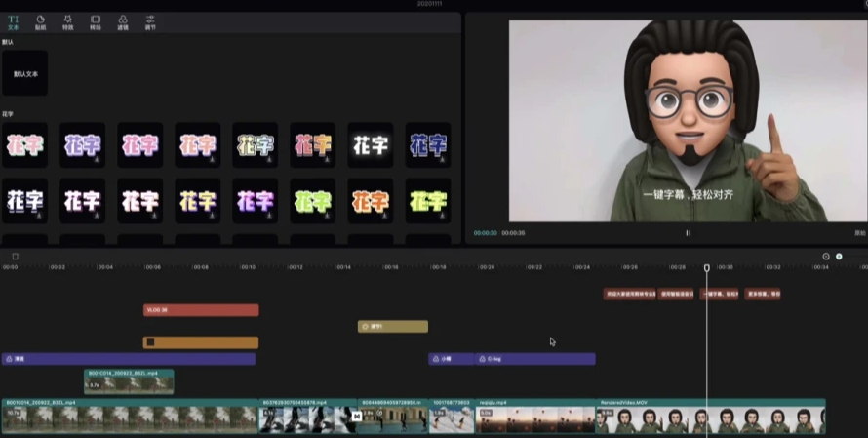Pick the first 花字 style in the top row
The height and width of the screenshot is (438, 868).
[24, 145]
